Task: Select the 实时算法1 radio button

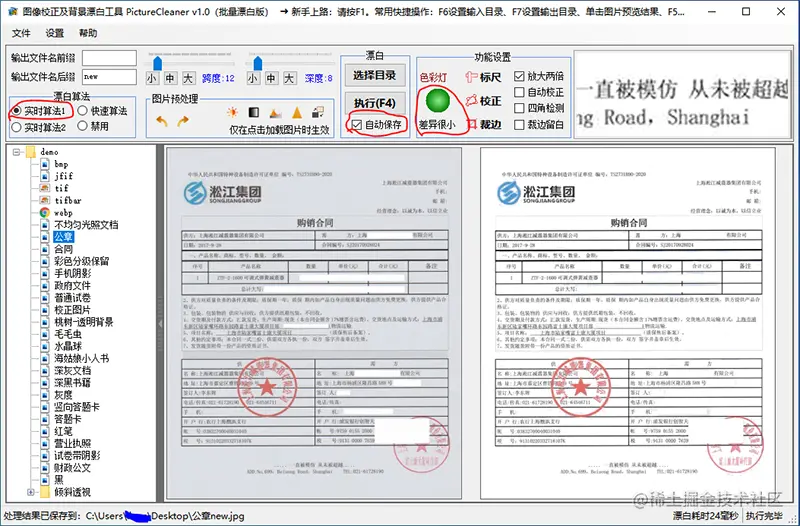Action: (x=17, y=111)
